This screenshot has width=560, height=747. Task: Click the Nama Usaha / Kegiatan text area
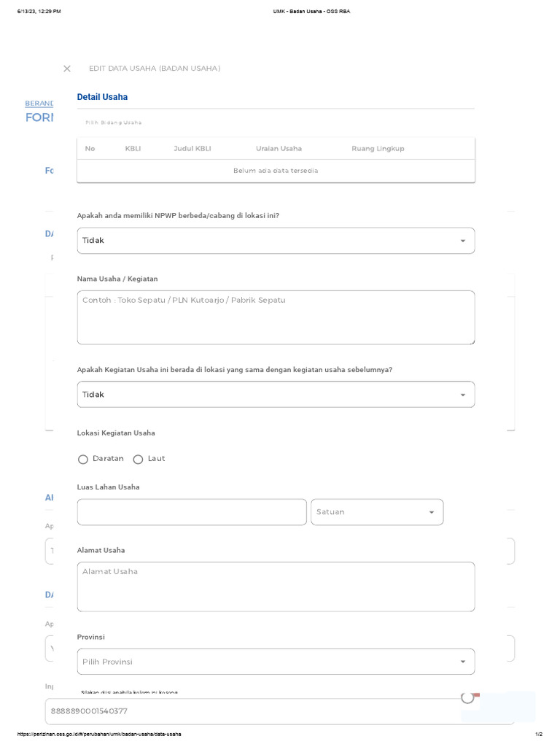tap(276, 317)
